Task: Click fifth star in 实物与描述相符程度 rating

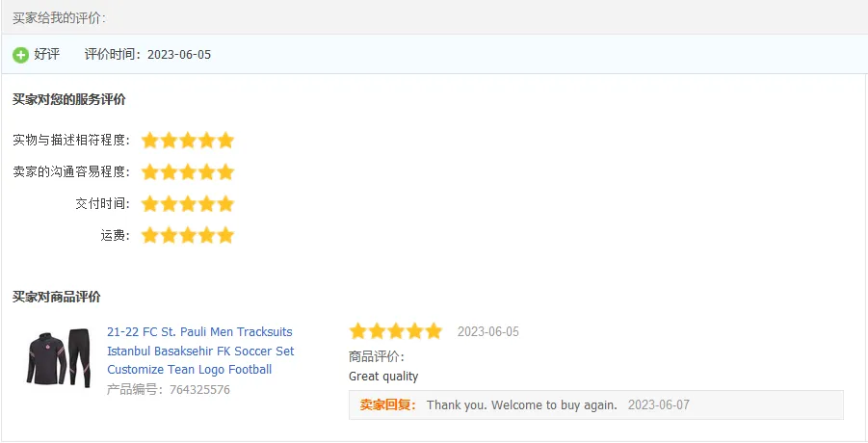Action: (x=225, y=141)
